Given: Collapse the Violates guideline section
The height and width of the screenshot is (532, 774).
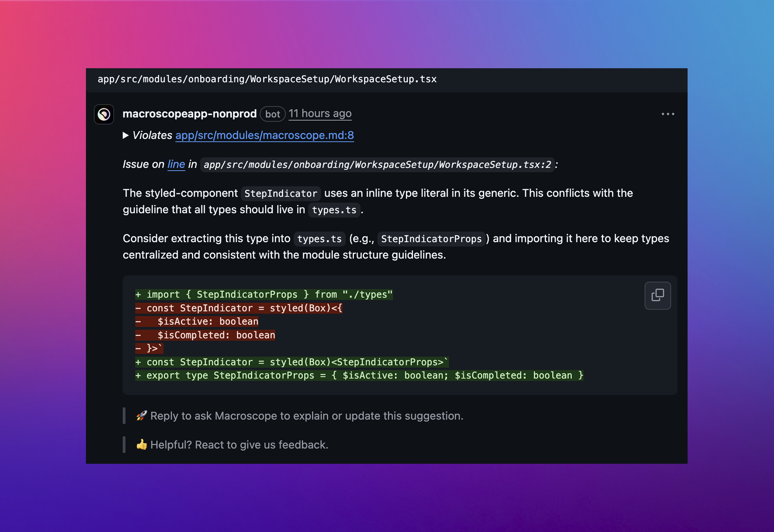Looking at the screenshot, I should (x=126, y=135).
